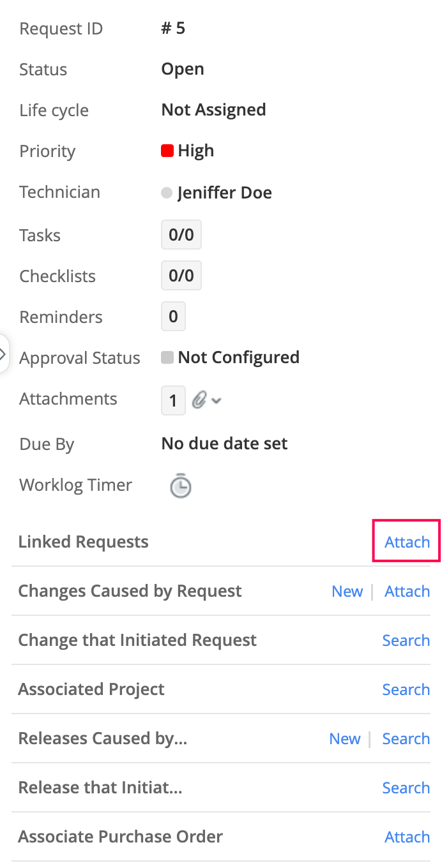Click the technician status dot beside Jeniffer Doe
This screenshot has height=868, width=442.
pyautogui.click(x=167, y=193)
